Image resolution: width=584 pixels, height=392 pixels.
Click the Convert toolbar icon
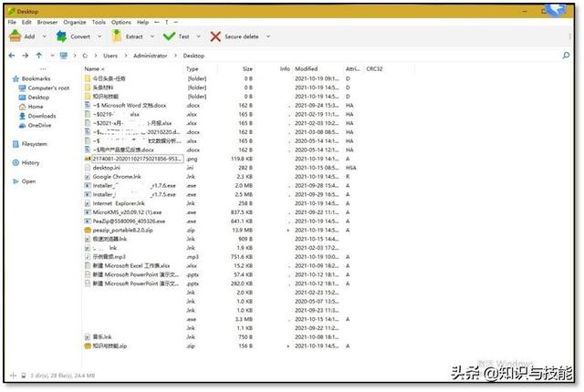61,36
